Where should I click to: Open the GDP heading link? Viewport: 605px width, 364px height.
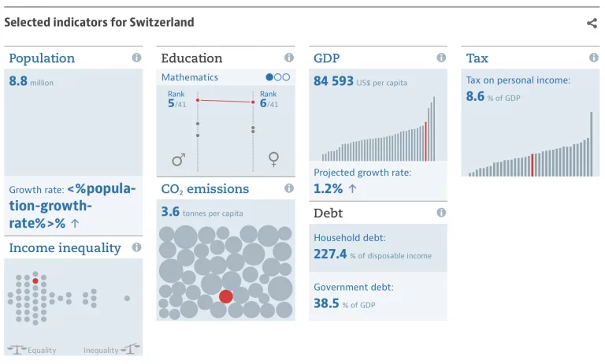(x=327, y=58)
